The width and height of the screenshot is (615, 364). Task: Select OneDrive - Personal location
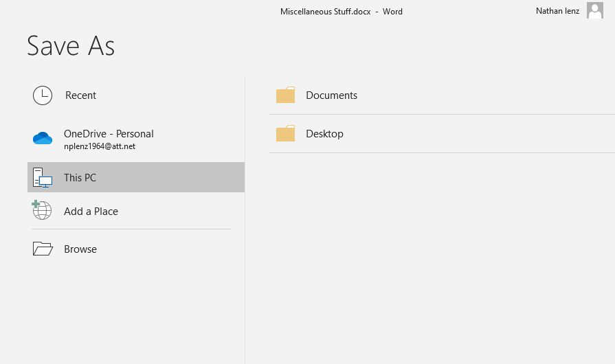[x=136, y=139]
